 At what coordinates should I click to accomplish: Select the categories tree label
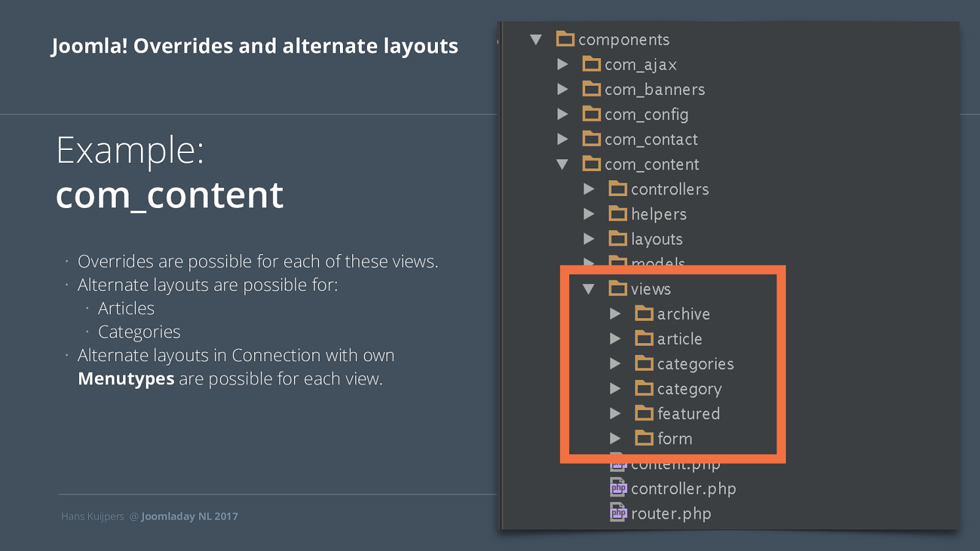tap(695, 364)
